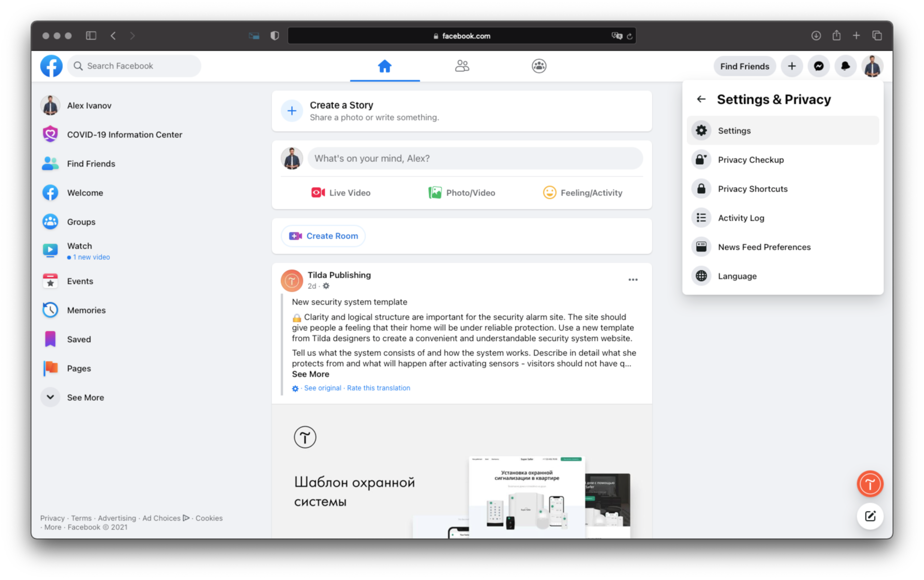Open a new Safari tab
Viewport: 924px width, 580px height.
coord(857,36)
